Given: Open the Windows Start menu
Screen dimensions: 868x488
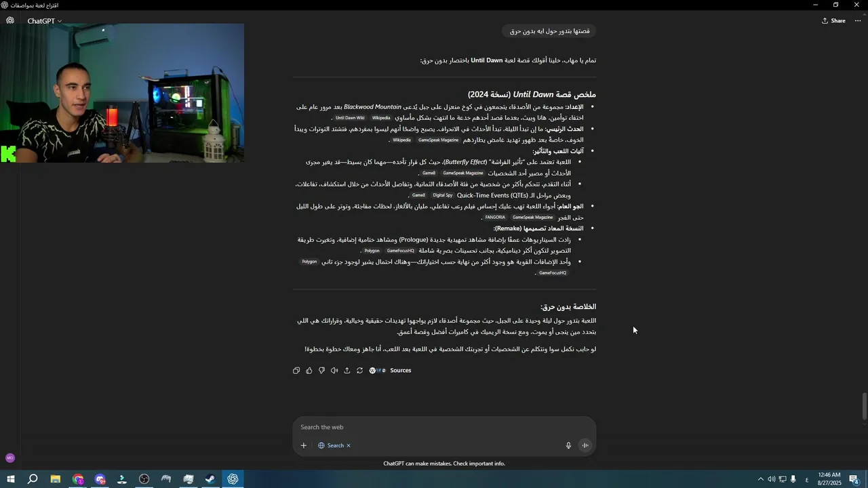Looking at the screenshot, I should tap(10, 479).
